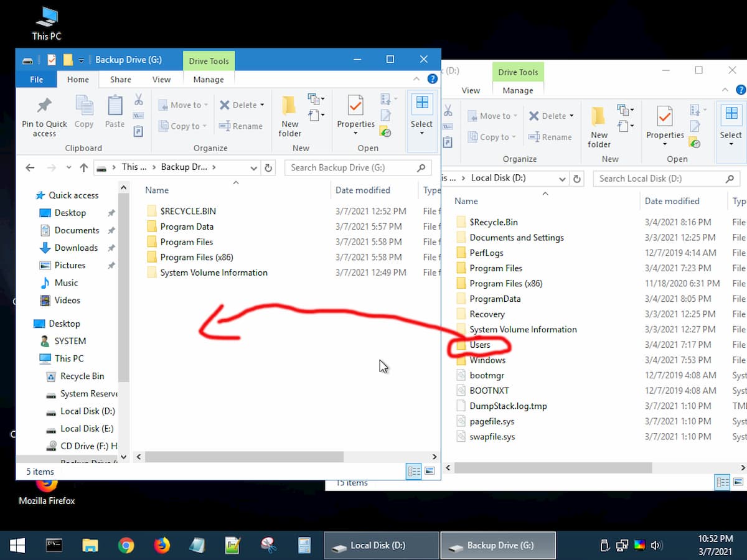This screenshot has width=747, height=560.
Task: Select Program Files (x86) in Backup Drive
Action: coord(197,257)
